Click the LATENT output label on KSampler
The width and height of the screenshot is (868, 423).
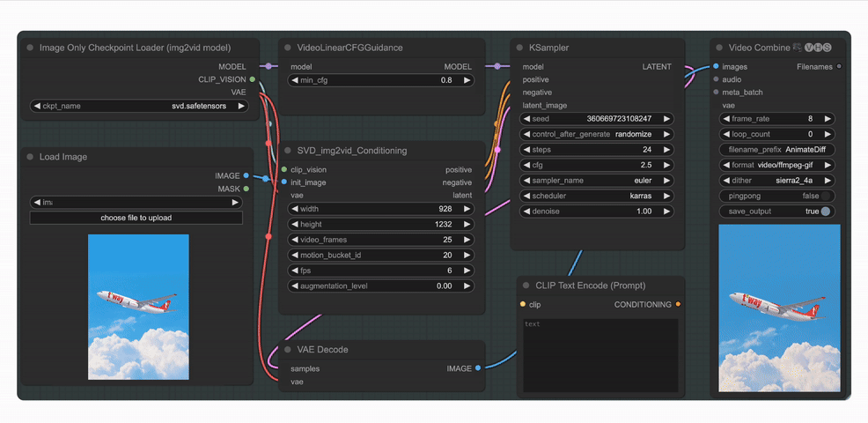click(657, 66)
